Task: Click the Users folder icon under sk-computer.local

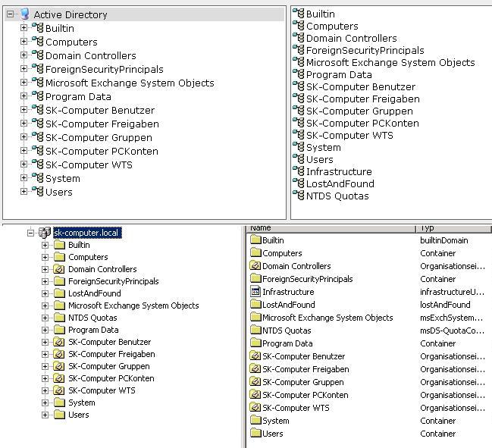Action: point(59,415)
